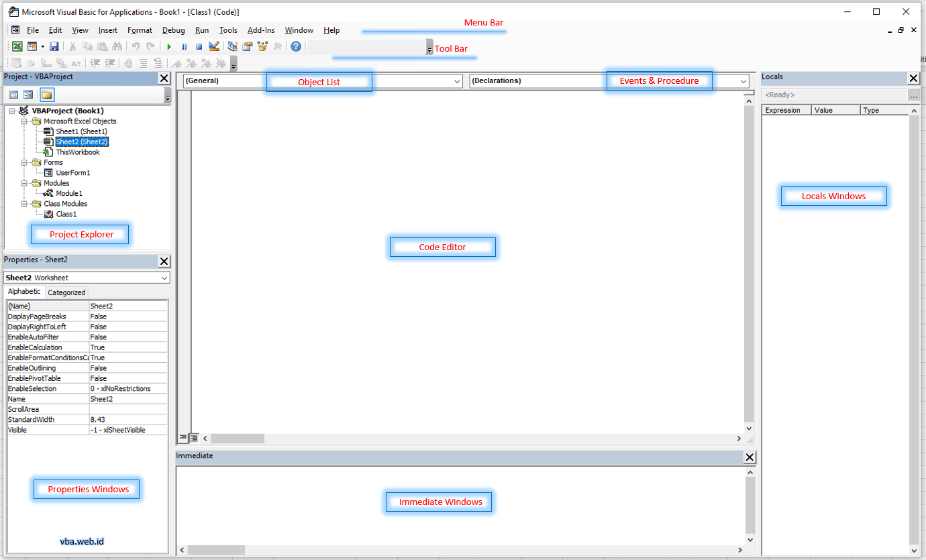Viewport: 926px width, 560px height.
Task: Collapse the VBAProject (Book1) tree node
Action: pos(13,111)
